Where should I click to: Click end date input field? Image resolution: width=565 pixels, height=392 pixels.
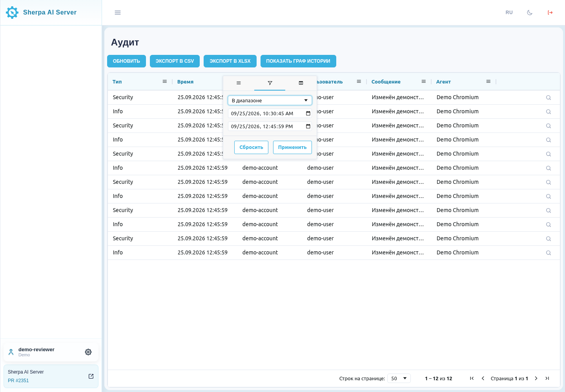270,126
